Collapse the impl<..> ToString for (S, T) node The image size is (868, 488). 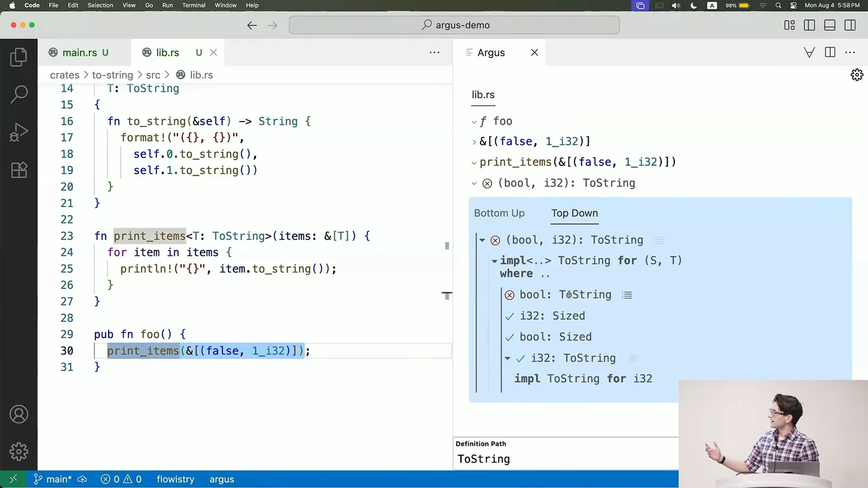coord(494,261)
